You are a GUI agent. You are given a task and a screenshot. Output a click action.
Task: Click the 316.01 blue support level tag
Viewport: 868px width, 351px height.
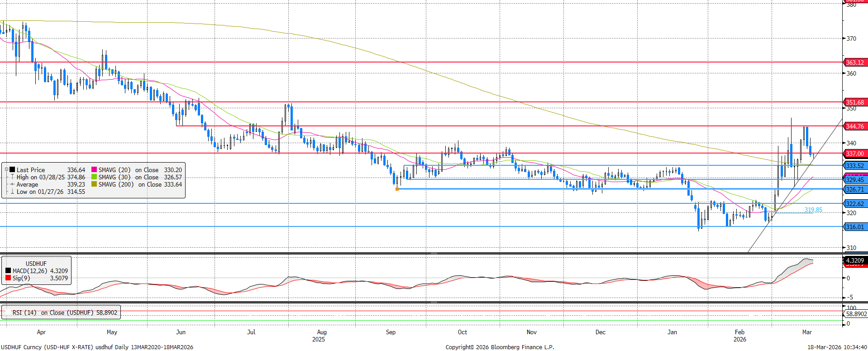[855, 227]
